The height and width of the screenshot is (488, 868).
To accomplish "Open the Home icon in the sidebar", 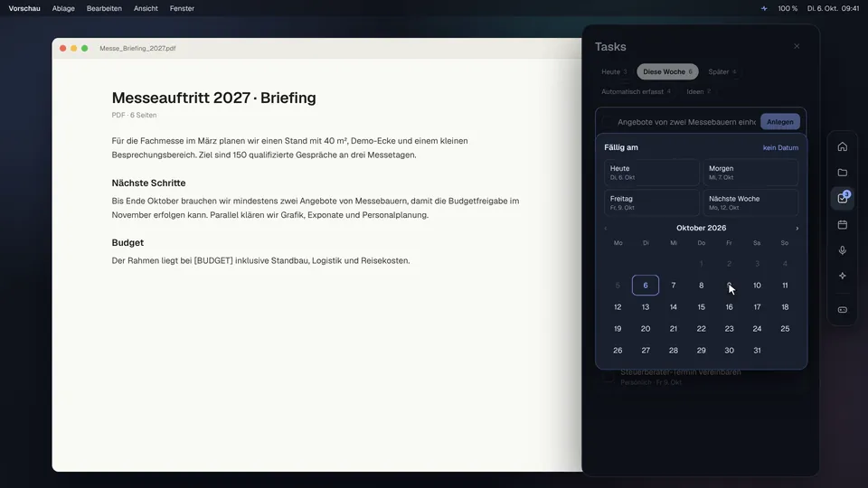I will point(842,146).
